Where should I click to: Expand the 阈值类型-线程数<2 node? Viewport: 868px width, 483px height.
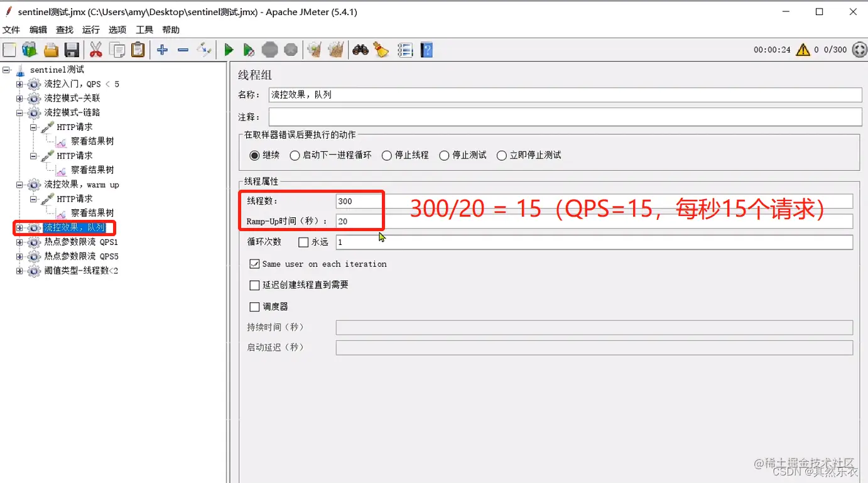click(19, 271)
